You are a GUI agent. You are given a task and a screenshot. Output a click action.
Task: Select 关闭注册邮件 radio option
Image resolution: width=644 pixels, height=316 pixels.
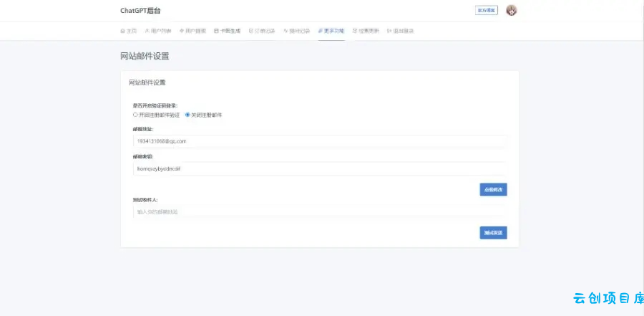pos(204,115)
